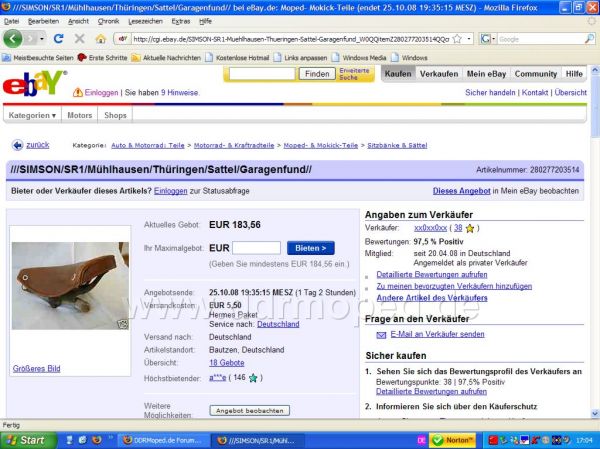Click the saddle item thumbnail image
Screen dimensions: 600x449
point(70,286)
